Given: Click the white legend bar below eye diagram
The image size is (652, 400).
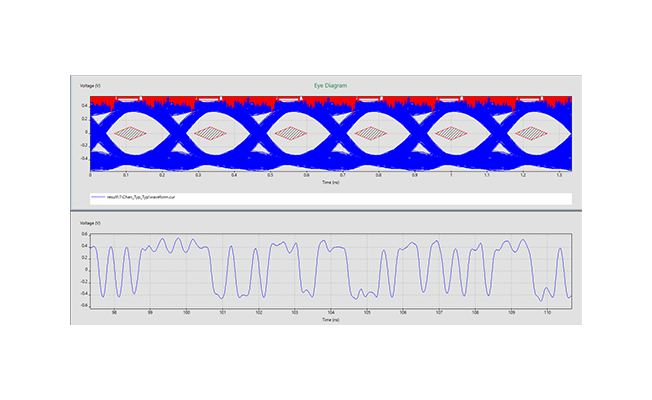Looking at the screenshot, I should coord(400,198).
